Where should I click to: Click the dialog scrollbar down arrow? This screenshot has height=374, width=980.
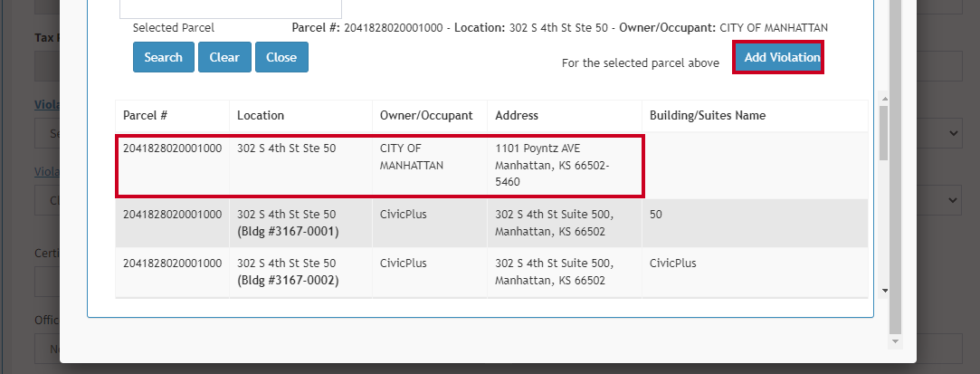[895, 341]
